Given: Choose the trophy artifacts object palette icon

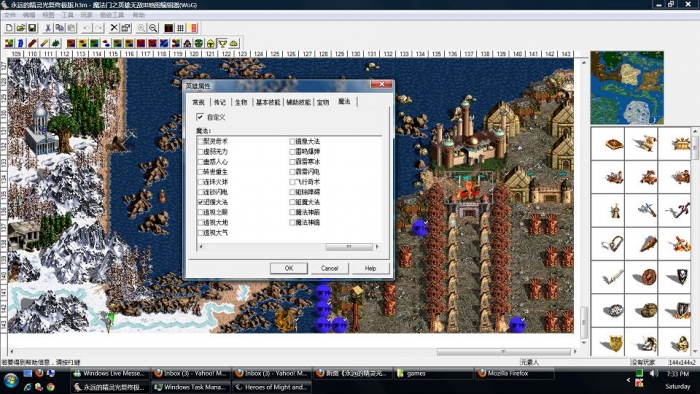Looking at the screenshot, I should [x=222, y=43].
